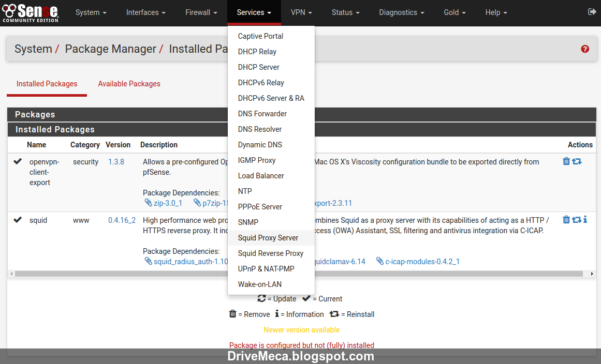The image size is (601, 364).
Task: Collapse the Services dropdown menu
Action: click(254, 12)
